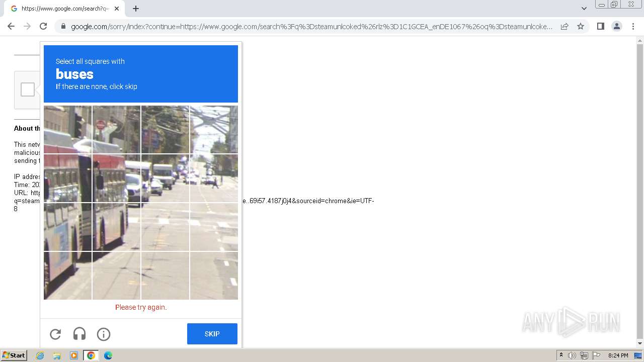Image resolution: width=644 pixels, height=362 pixels.
Task: Click the SKIP button
Action: click(212, 334)
